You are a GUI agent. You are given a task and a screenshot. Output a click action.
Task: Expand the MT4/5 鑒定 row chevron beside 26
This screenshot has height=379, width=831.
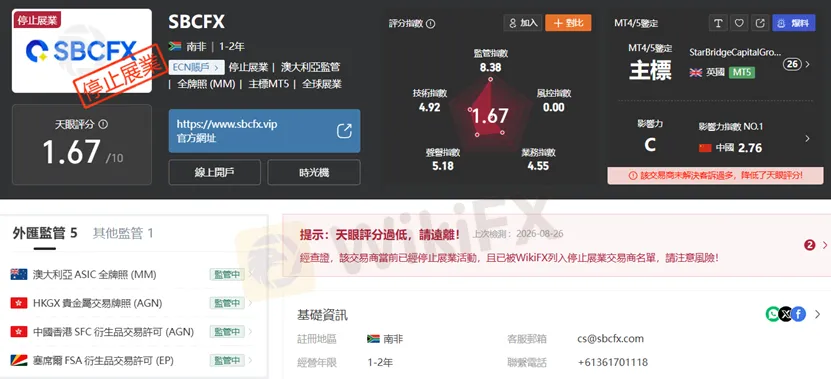point(808,64)
